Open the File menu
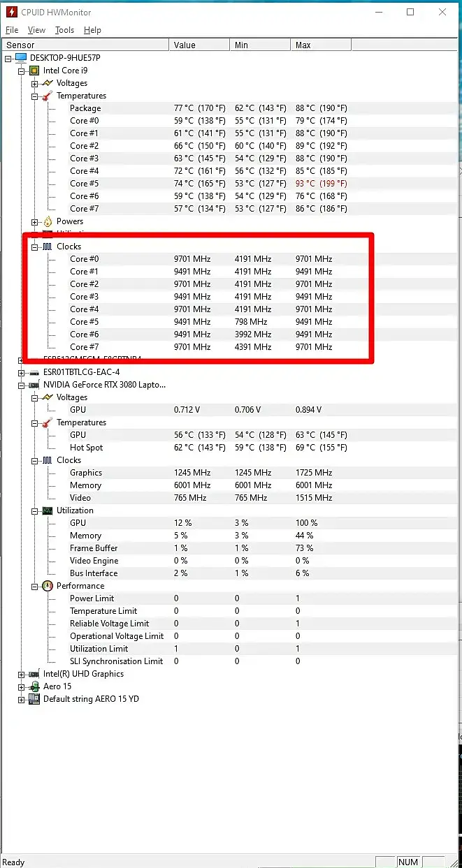Image resolution: width=462 pixels, height=868 pixels. pyautogui.click(x=12, y=30)
